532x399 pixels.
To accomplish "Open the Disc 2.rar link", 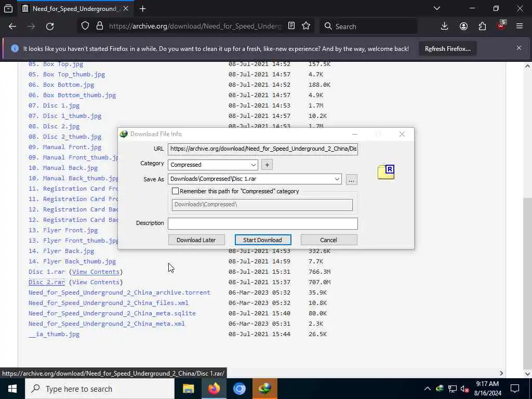I will pyautogui.click(x=46, y=282).
